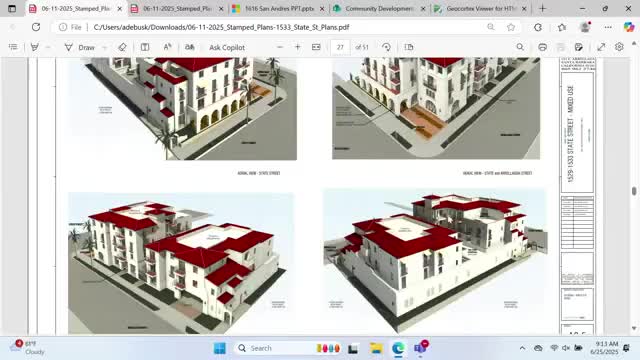The height and width of the screenshot is (360, 640).
Task: Add this page to favorites
Action: tap(511, 27)
